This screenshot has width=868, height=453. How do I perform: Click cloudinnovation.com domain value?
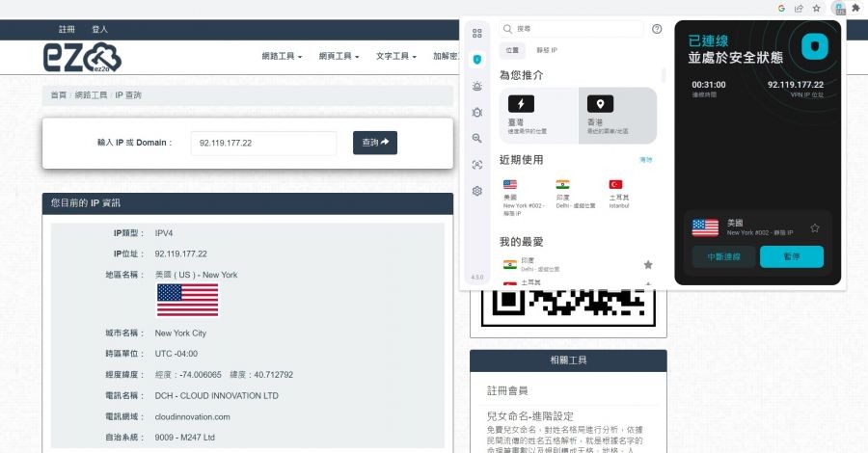click(x=192, y=417)
